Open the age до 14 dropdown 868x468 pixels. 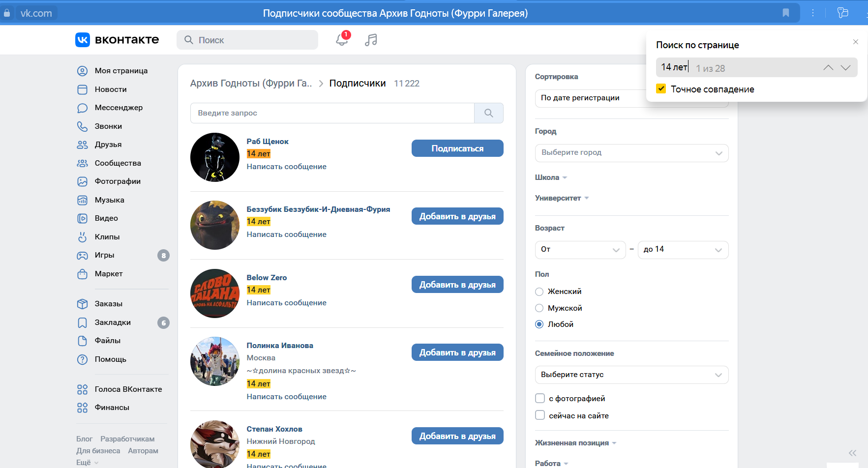tap(683, 250)
